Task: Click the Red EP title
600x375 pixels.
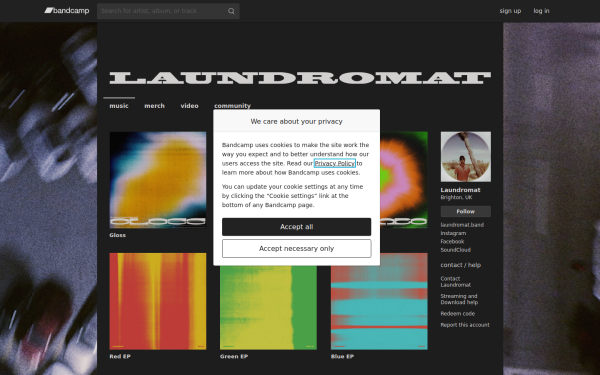Action: point(120,356)
